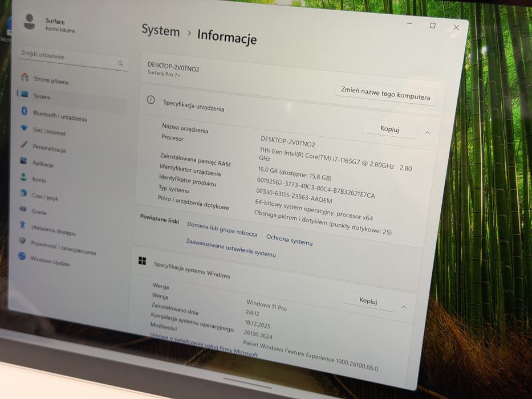Minimize the Settings window
This screenshot has width=532, height=399.
pyautogui.click(x=409, y=24)
